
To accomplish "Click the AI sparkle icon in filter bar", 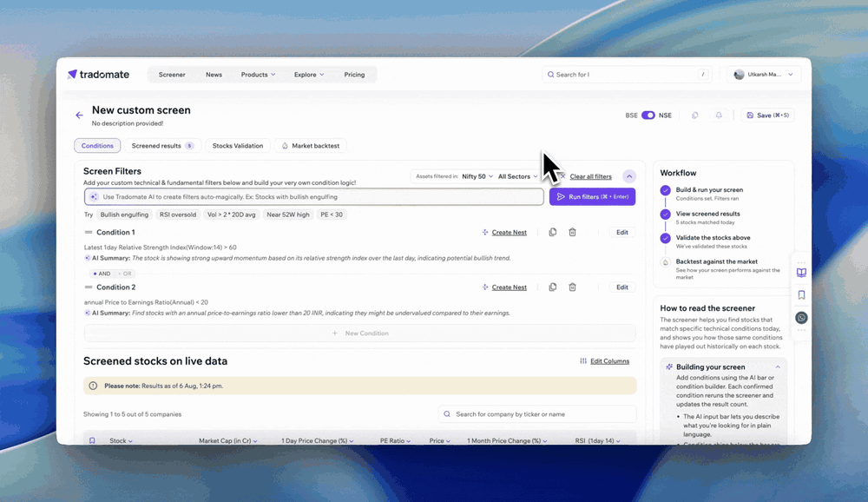I will click(94, 196).
